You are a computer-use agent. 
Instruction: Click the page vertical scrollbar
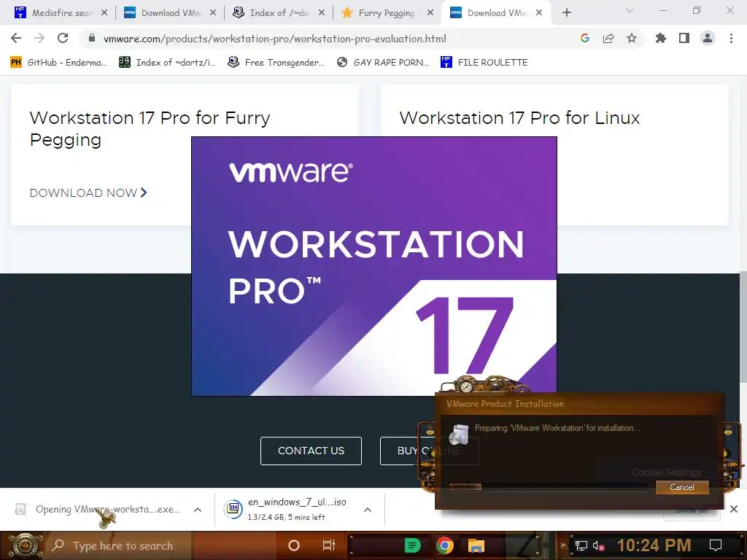point(743,326)
